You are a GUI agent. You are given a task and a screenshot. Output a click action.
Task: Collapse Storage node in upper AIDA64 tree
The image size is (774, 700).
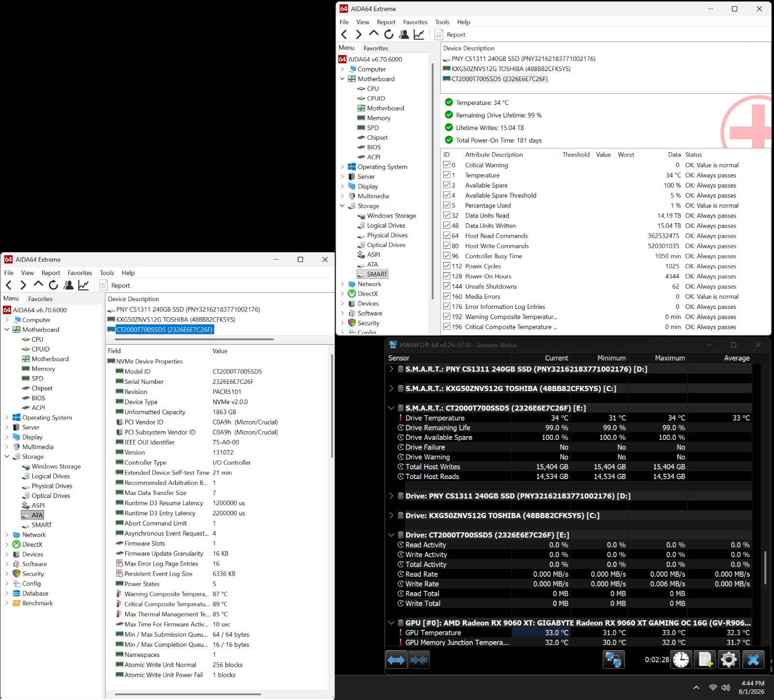coord(342,206)
